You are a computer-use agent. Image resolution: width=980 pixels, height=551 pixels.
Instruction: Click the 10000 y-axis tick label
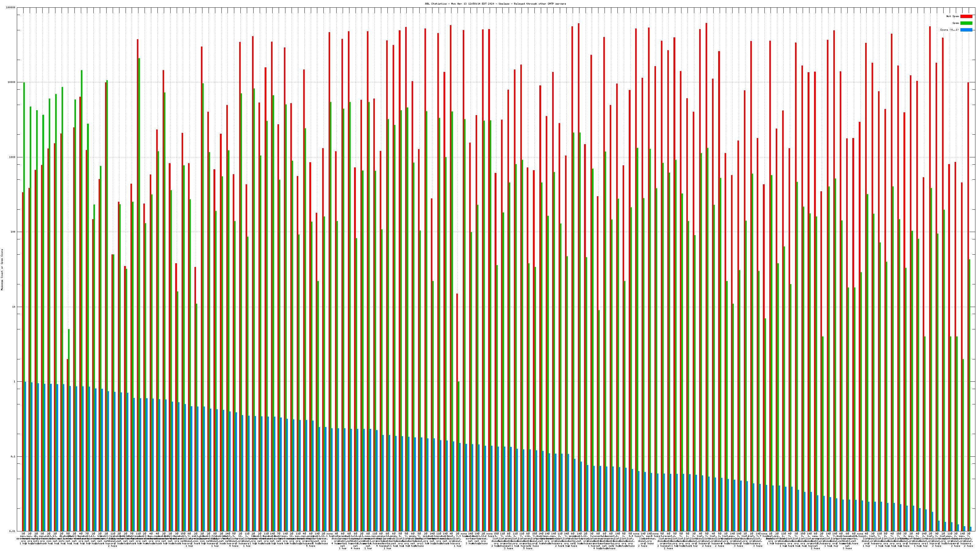pos(11,83)
